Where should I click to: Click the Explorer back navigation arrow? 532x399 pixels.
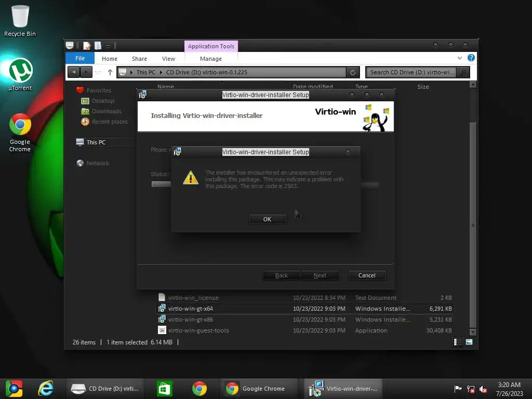click(74, 72)
